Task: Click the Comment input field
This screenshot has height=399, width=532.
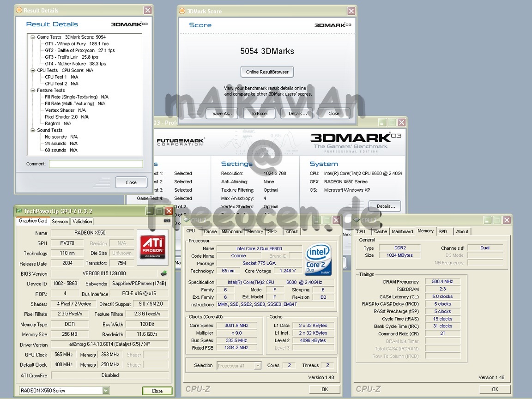Action: coord(96,164)
